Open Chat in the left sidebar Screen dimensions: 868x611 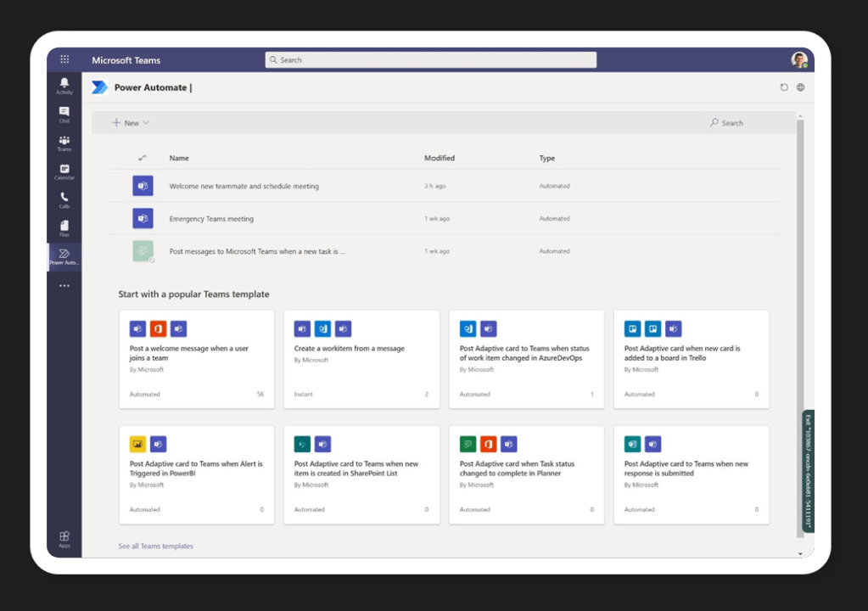point(64,114)
